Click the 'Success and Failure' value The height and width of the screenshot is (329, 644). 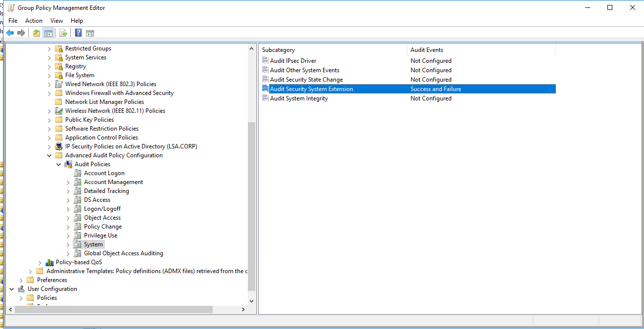pos(436,89)
